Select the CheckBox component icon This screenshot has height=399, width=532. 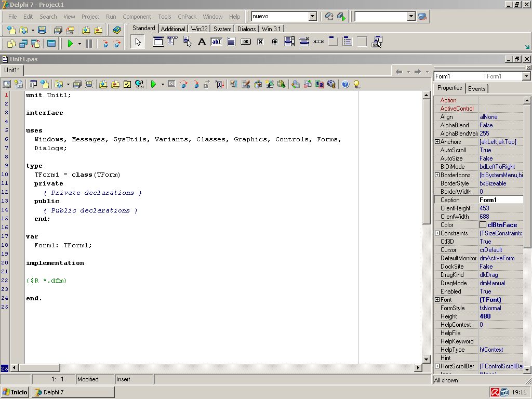click(260, 42)
